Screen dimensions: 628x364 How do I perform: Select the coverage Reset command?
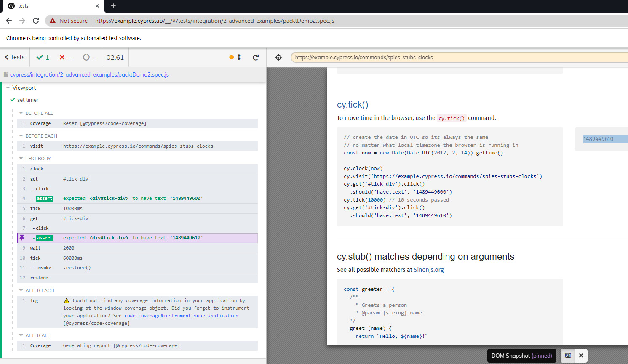click(137, 123)
